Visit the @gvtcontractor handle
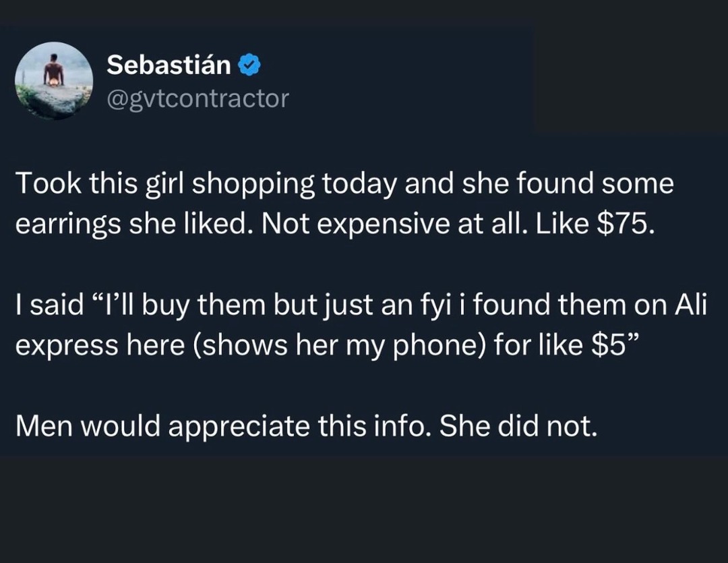Viewport: 728px width, 563px height. pyautogui.click(x=198, y=99)
